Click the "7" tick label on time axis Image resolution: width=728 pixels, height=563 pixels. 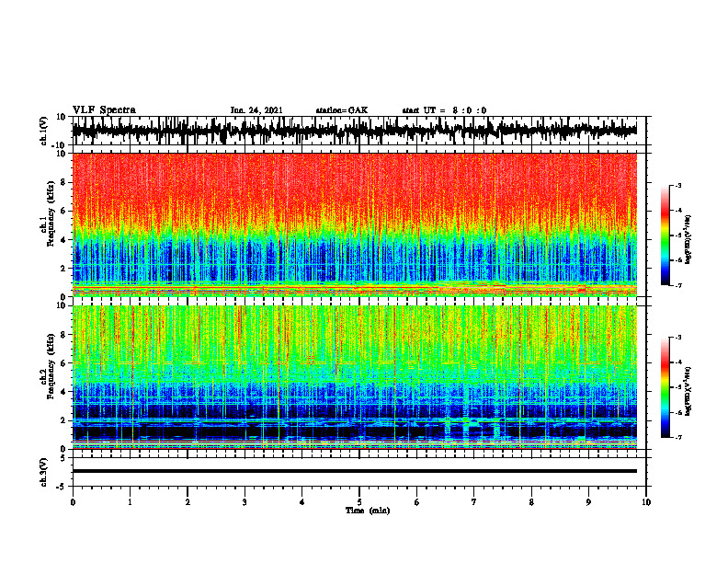[474, 502]
